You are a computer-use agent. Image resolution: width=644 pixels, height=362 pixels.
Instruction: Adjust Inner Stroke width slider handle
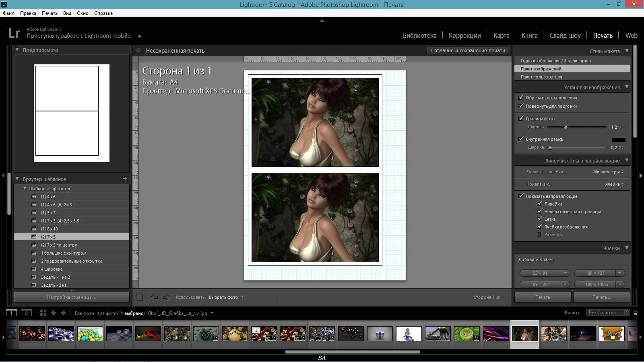[x=550, y=148]
